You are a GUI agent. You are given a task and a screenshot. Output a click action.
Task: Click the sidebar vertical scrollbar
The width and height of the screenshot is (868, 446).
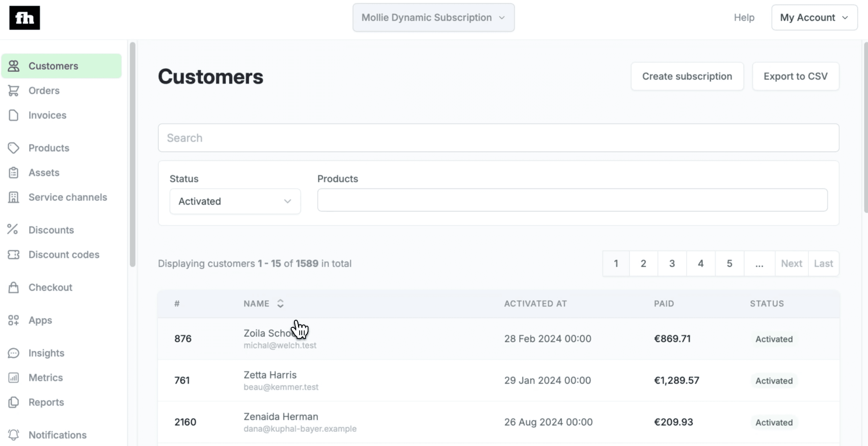pyautogui.click(x=133, y=154)
